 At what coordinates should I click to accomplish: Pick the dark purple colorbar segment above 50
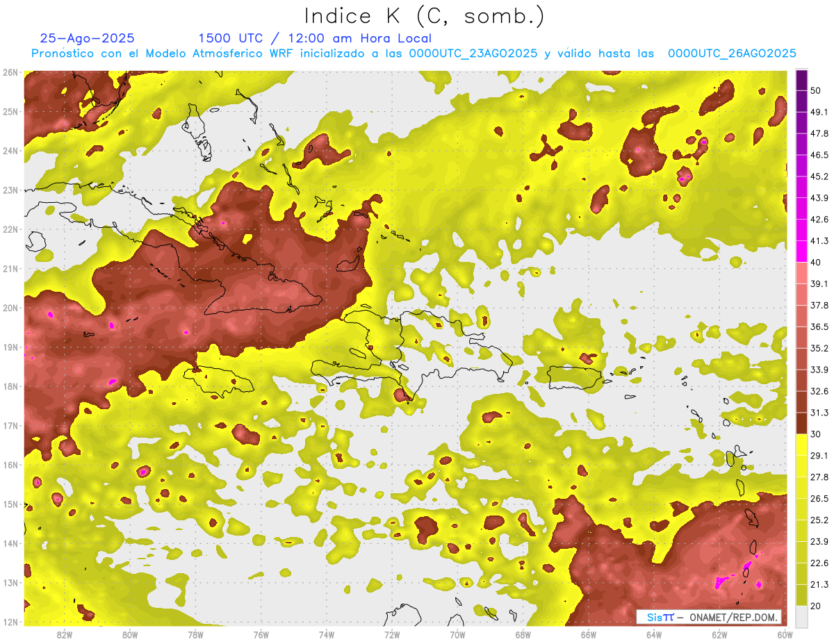click(x=801, y=80)
